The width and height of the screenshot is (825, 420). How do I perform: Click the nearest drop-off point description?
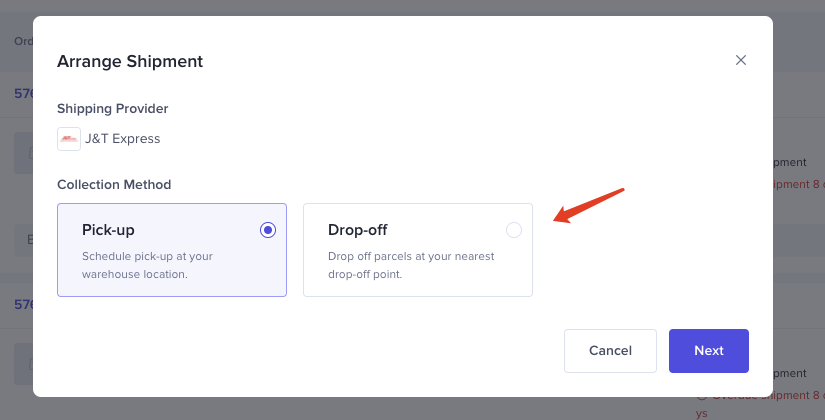(x=411, y=265)
